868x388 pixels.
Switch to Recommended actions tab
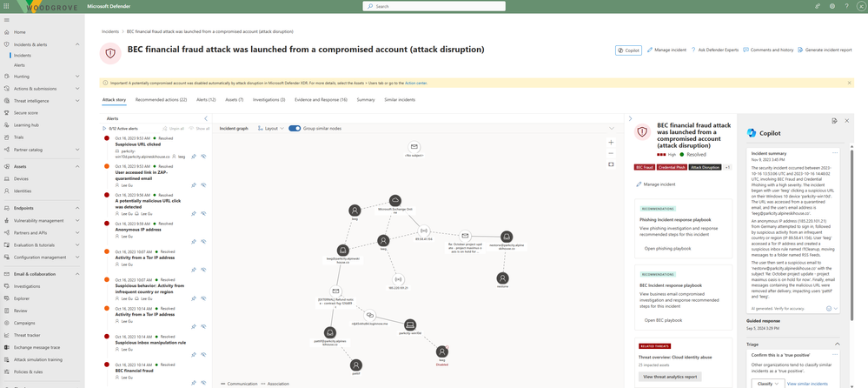[x=161, y=100]
